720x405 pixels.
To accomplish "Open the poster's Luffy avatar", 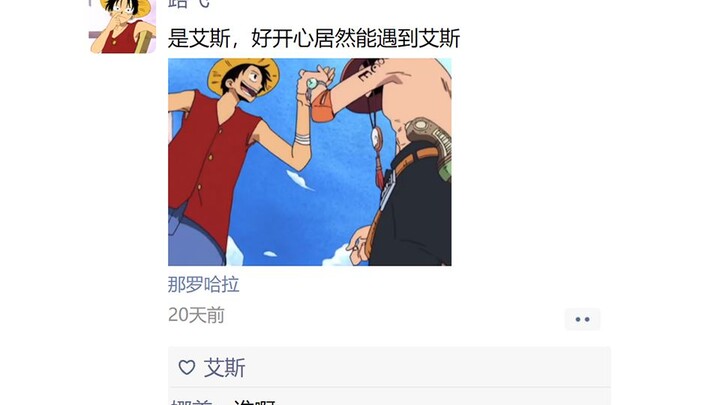I will click(x=122, y=27).
